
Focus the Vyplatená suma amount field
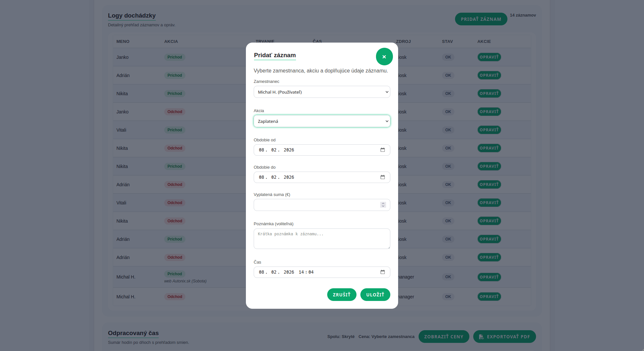(x=315, y=205)
